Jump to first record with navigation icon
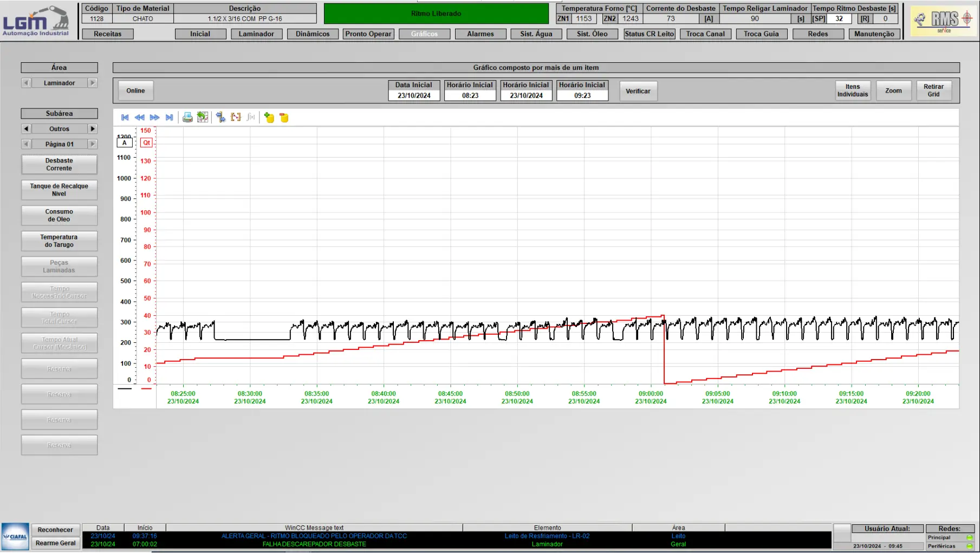 (125, 117)
